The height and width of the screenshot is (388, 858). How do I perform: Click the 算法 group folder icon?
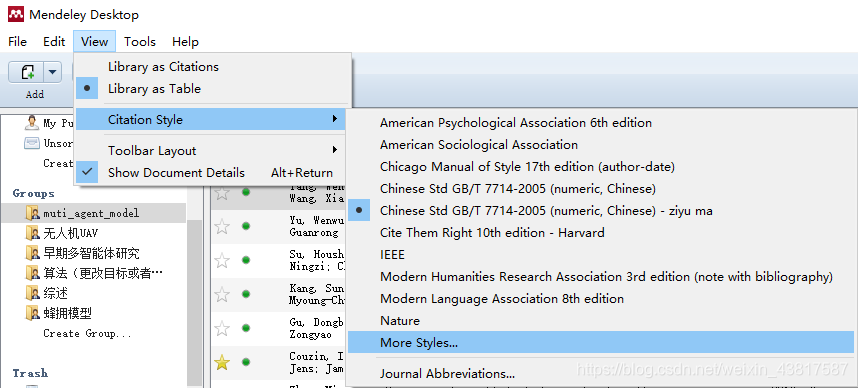click(33, 273)
